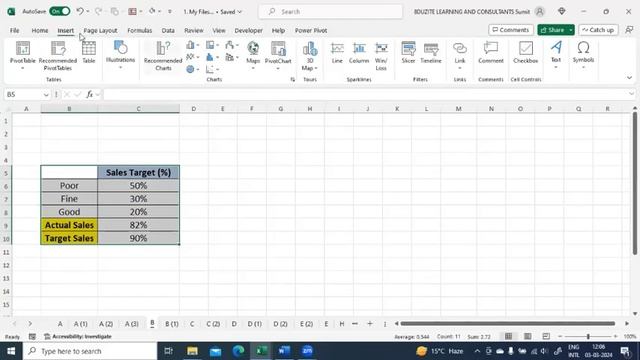Click the horizontal scrollbar
The height and width of the screenshot is (360, 640).
[507, 324]
